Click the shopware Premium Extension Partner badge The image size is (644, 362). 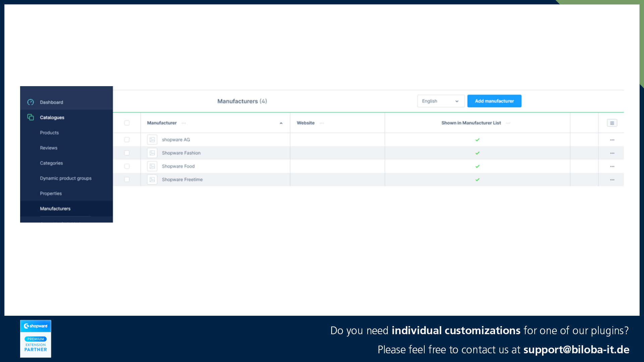pos(36,339)
